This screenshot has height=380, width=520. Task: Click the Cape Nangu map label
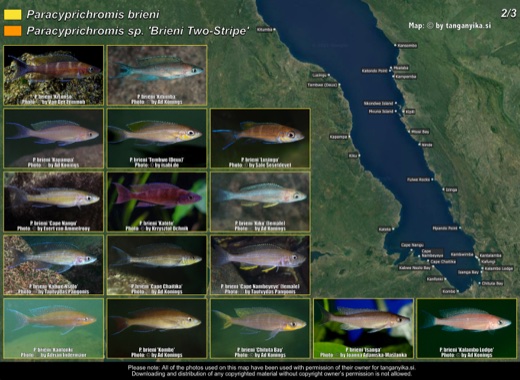(x=412, y=245)
